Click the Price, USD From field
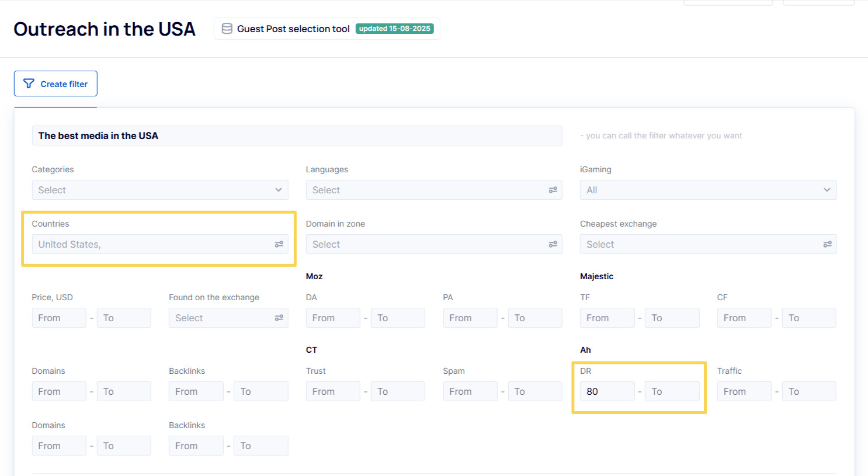 tap(59, 318)
